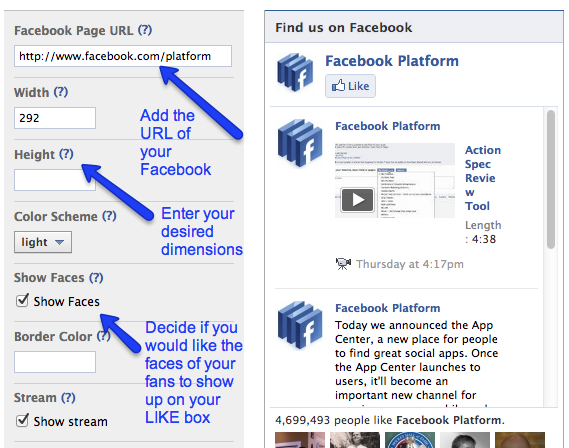569x448 pixels.
Task: Click the second fan face thumbnail
Action: 355,440
